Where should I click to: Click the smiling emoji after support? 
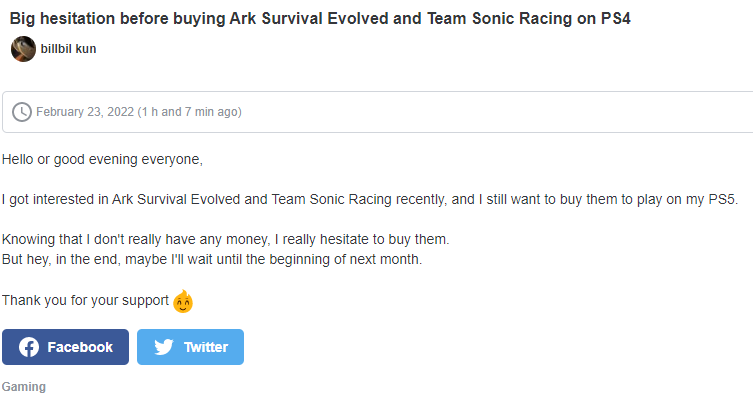click(183, 301)
